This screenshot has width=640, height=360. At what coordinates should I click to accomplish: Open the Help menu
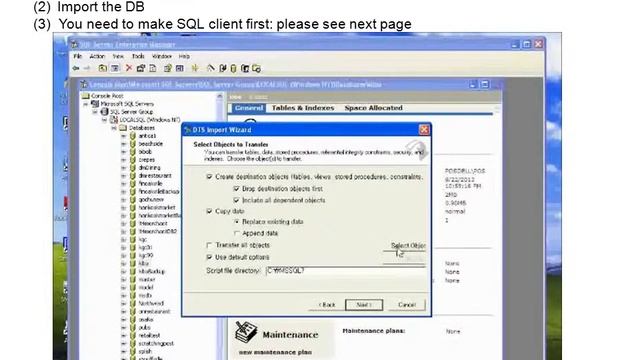point(184,56)
